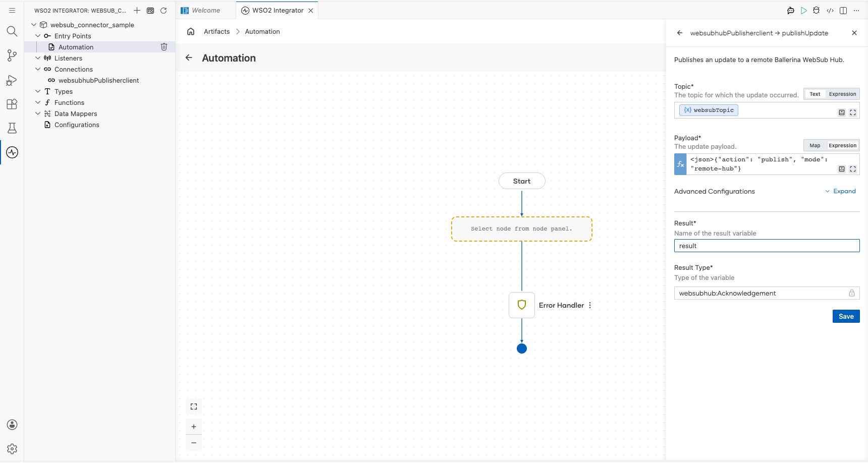
Task: Save the publishUpdate configuration
Action: click(846, 316)
